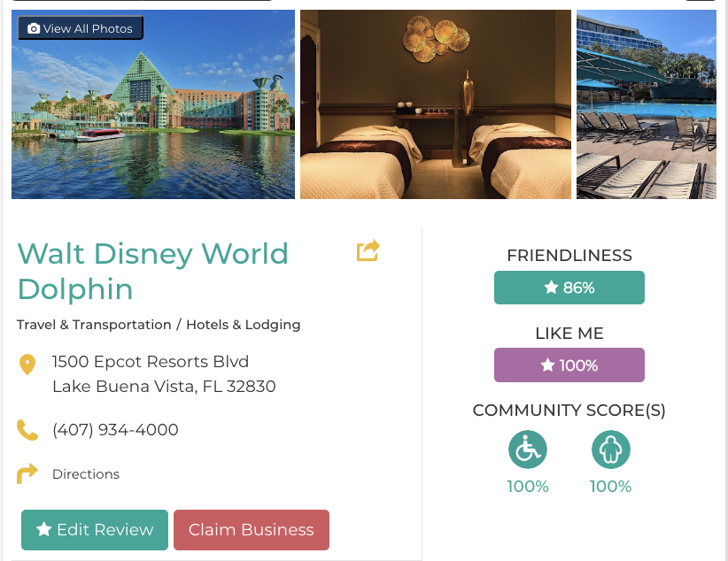Click the Travel & Transportation category text

94,325
